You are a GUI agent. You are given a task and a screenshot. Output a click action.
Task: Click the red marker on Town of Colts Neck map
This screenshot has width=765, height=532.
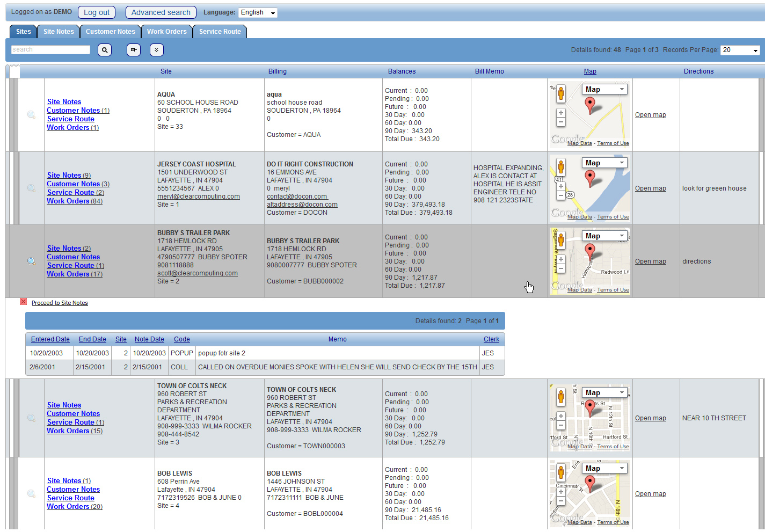pyautogui.click(x=590, y=407)
